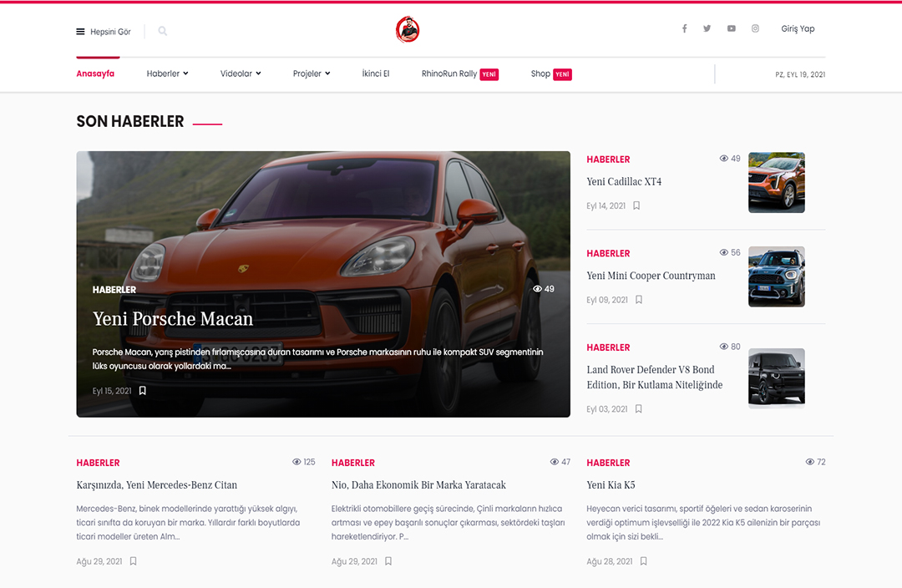Click eye icon showing 47 views

pos(555,461)
